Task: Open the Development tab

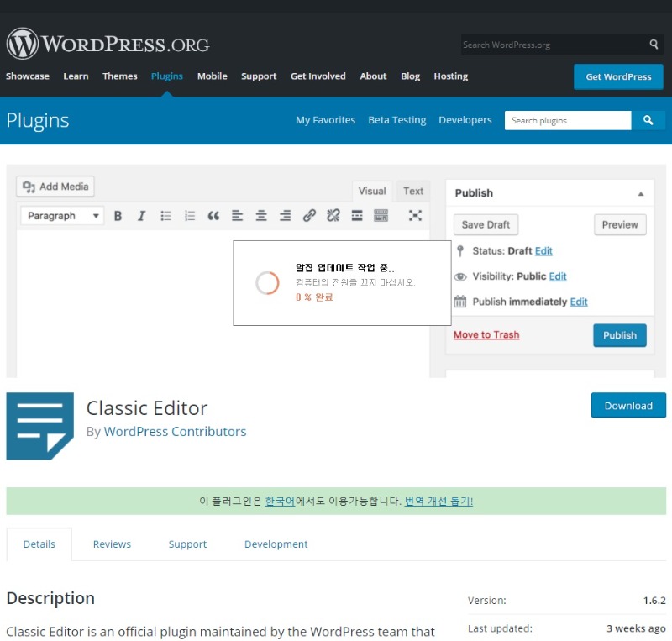Action: 276,544
